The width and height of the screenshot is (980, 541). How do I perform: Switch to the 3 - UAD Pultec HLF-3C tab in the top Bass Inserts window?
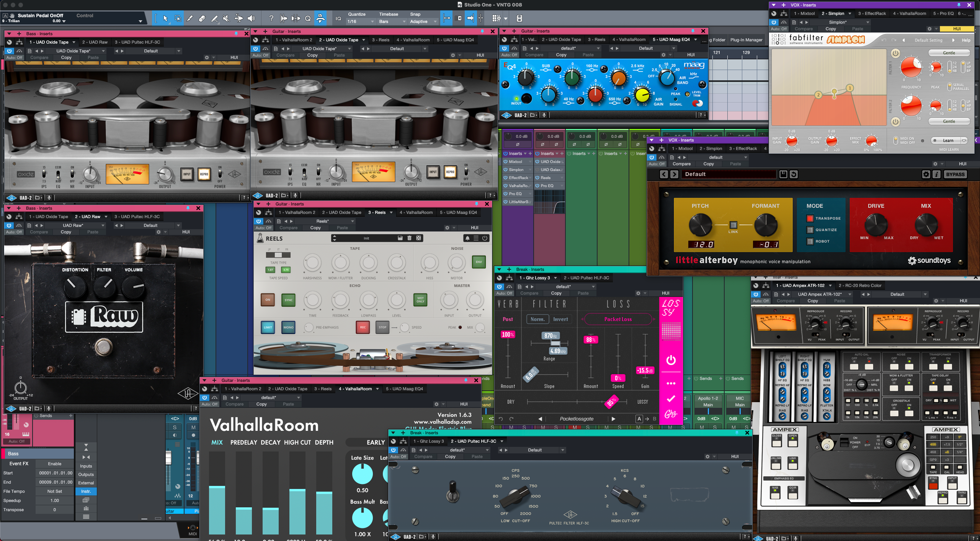point(137,42)
